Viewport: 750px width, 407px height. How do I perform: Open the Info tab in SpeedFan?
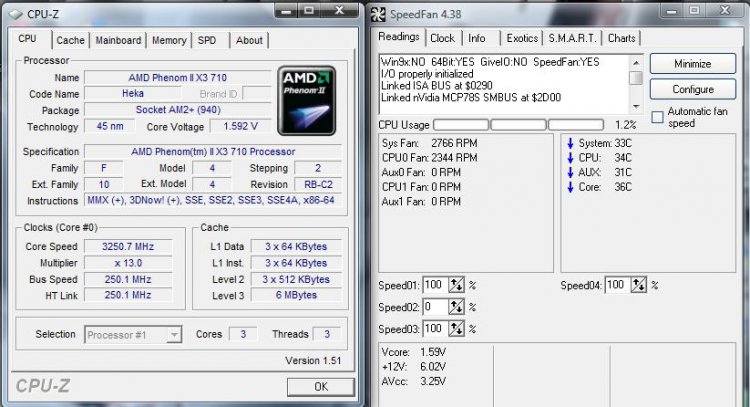coord(476,38)
